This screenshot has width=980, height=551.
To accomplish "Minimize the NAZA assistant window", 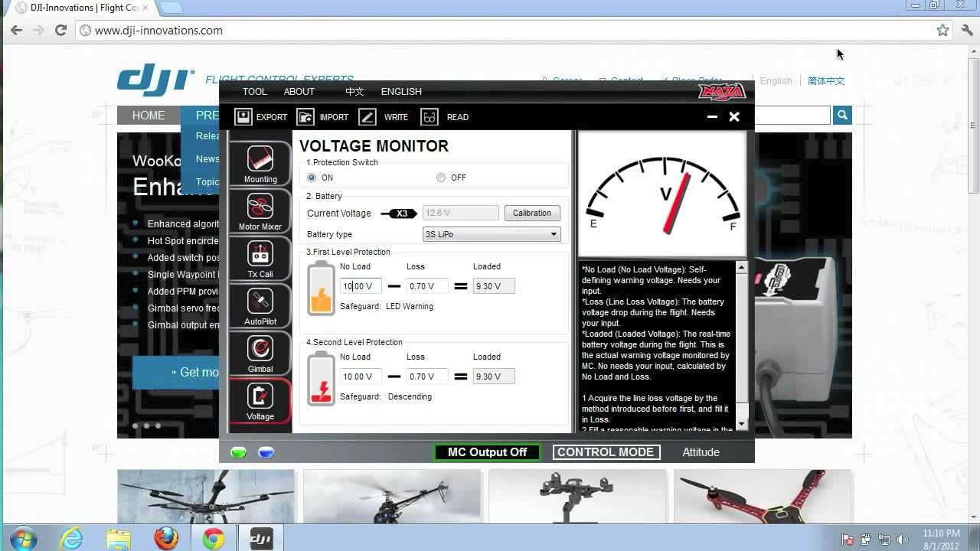I will coord(712,117).
